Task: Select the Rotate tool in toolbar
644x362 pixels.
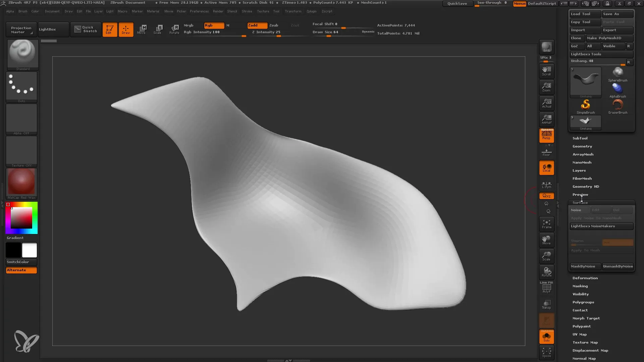Action: tap(173, 29)
